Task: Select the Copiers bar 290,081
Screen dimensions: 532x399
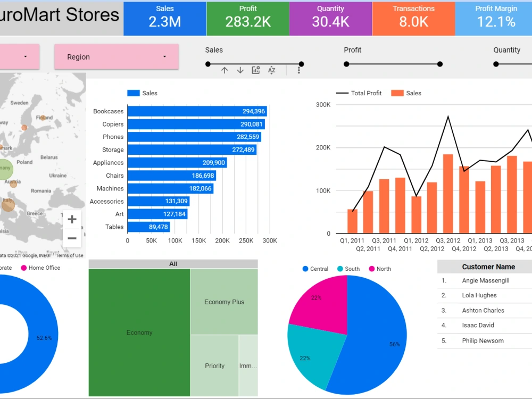Action: (196, 124)
